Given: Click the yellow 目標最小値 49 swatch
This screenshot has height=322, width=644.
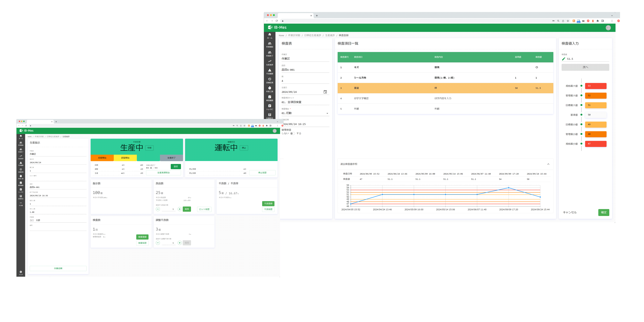Looking at the screenshot, I should pos(596,125).
